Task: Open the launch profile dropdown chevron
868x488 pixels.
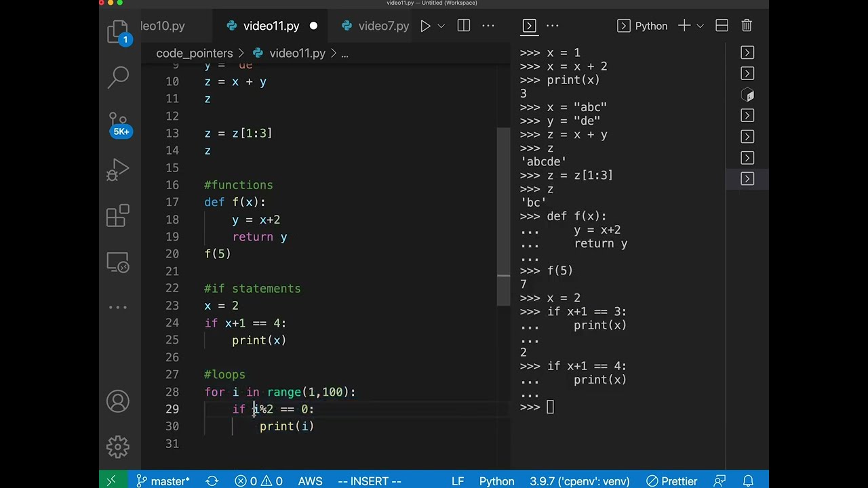Action: [700, 26]
